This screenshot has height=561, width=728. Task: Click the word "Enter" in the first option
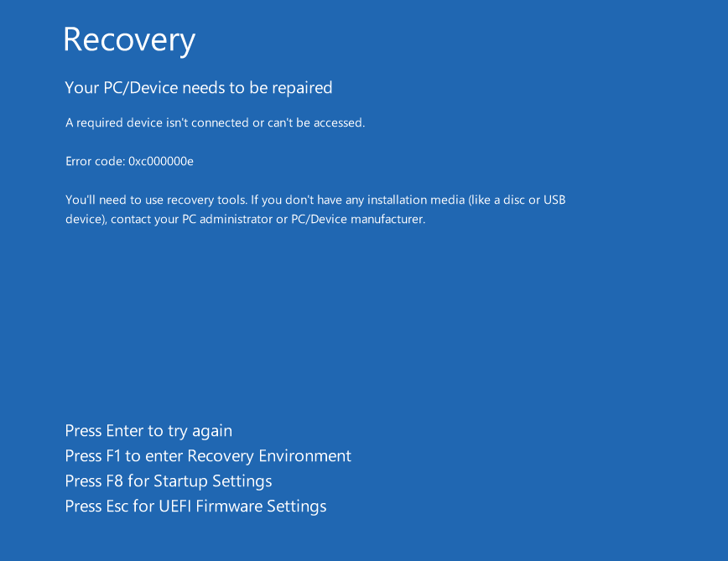[125, 431]
